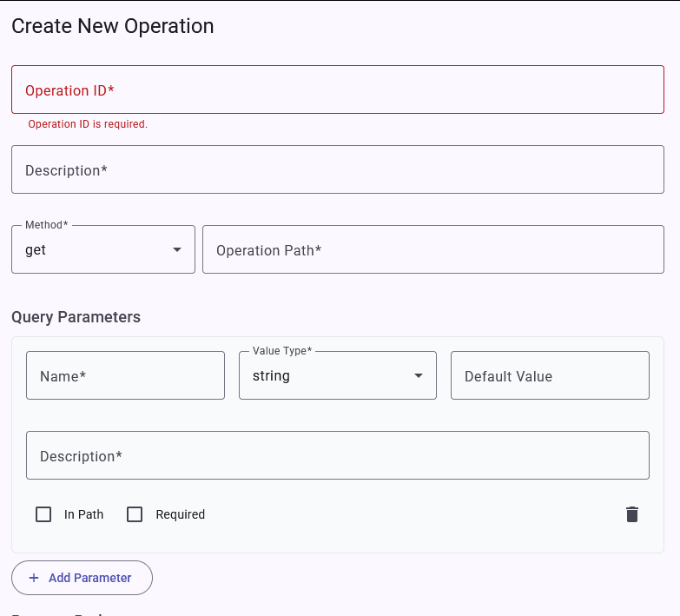Click the Create New Operation title
680x616 pixels.
(112, 26)
